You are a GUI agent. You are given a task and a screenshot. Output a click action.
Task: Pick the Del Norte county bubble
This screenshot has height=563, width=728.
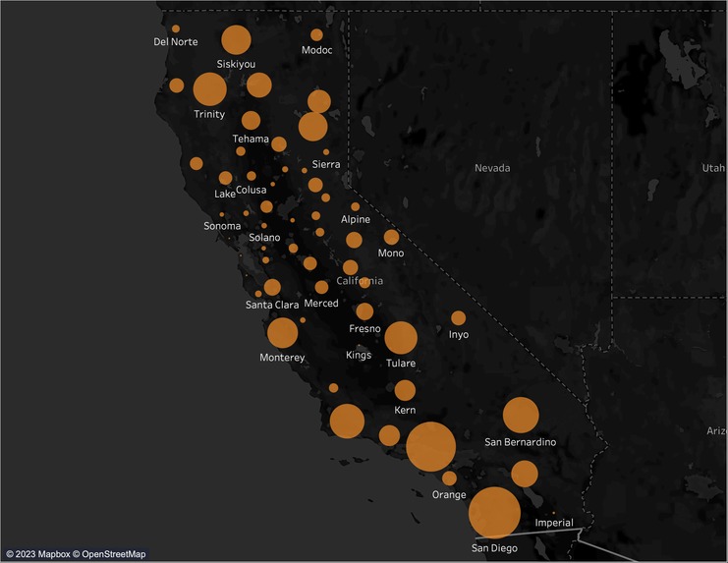coord(176,28)
